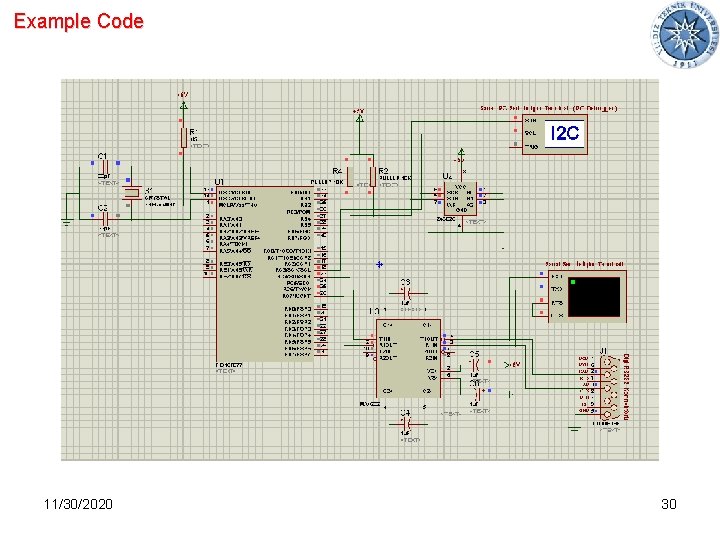The image size is (720, 540).
Task: Click the virtual terminal title text
Action: coord(584,264)
